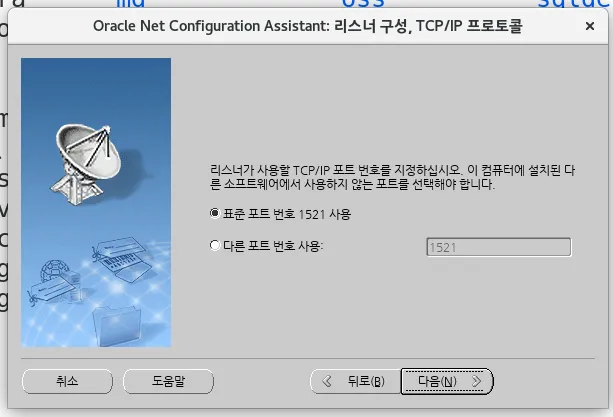Click the satellite dish graphic

click(88, 165)
